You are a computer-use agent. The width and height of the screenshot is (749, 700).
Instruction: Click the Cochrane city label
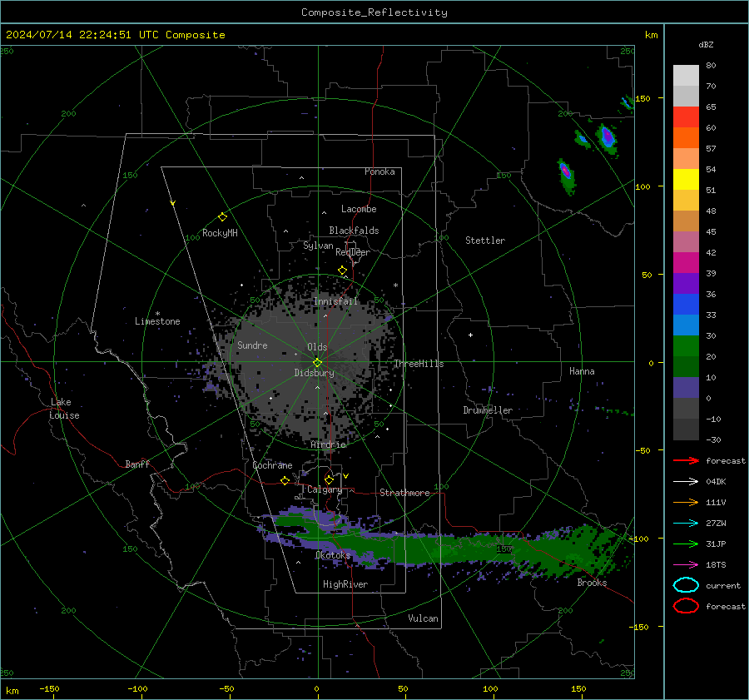point(272,465)
